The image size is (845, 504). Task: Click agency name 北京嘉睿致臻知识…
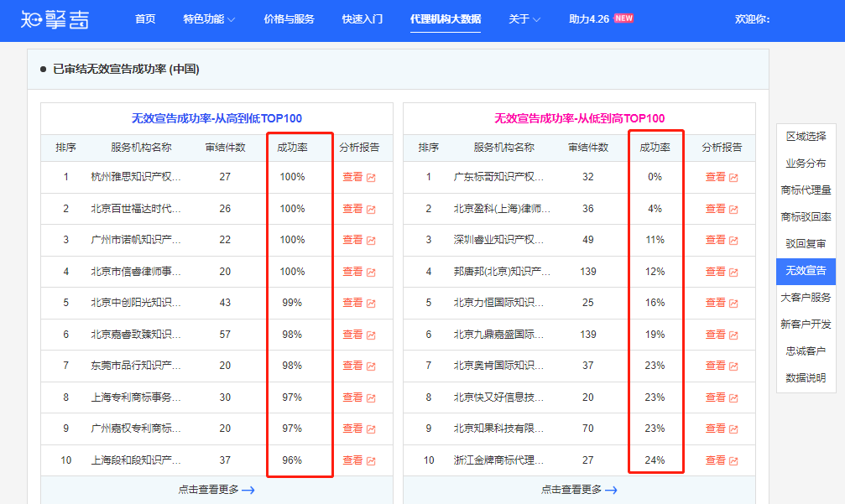136,335
